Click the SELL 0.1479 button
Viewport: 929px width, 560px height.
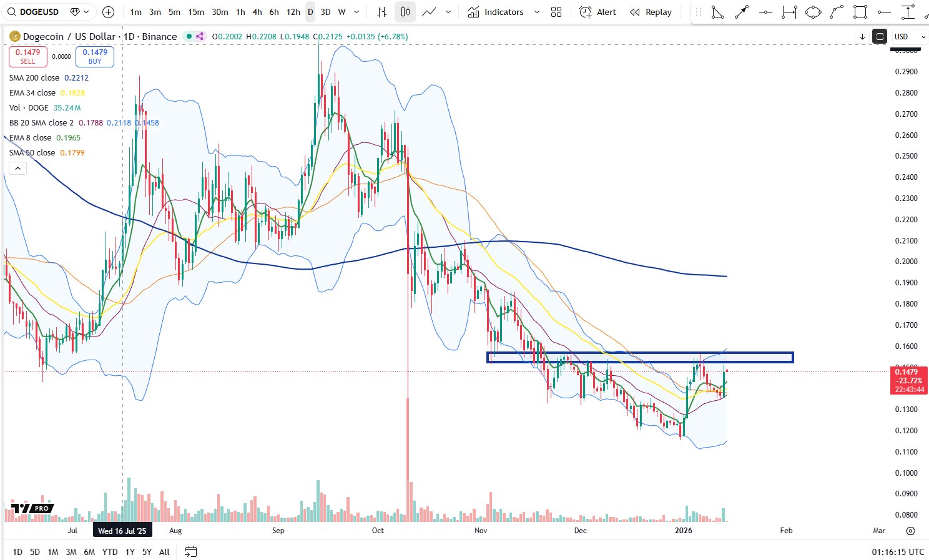(x=28, y=56)
